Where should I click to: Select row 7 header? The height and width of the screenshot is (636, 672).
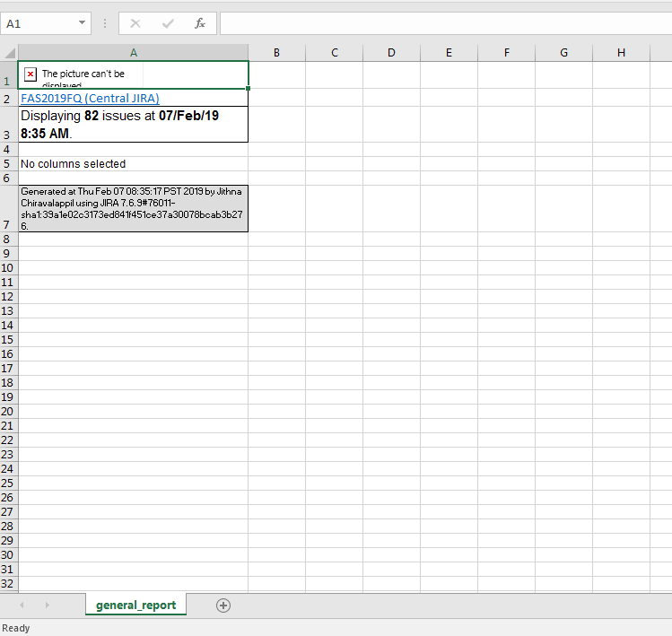[9, 209]
